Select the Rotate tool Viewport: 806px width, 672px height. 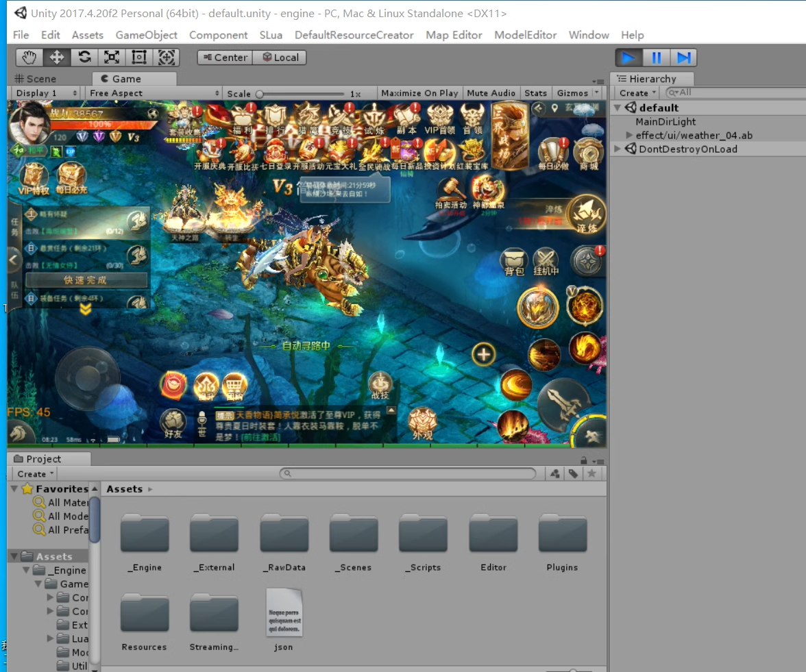tap(84, 58)
